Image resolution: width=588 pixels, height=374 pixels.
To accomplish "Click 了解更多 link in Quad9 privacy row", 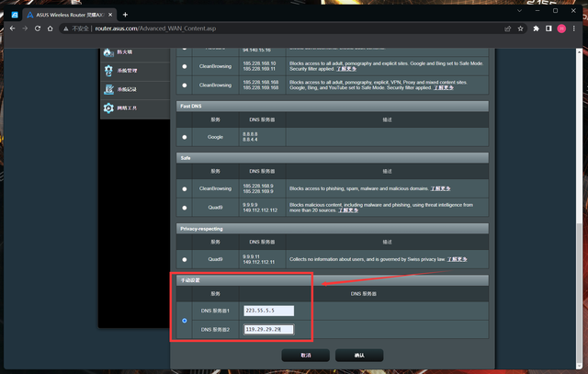I will pos(457,259).
